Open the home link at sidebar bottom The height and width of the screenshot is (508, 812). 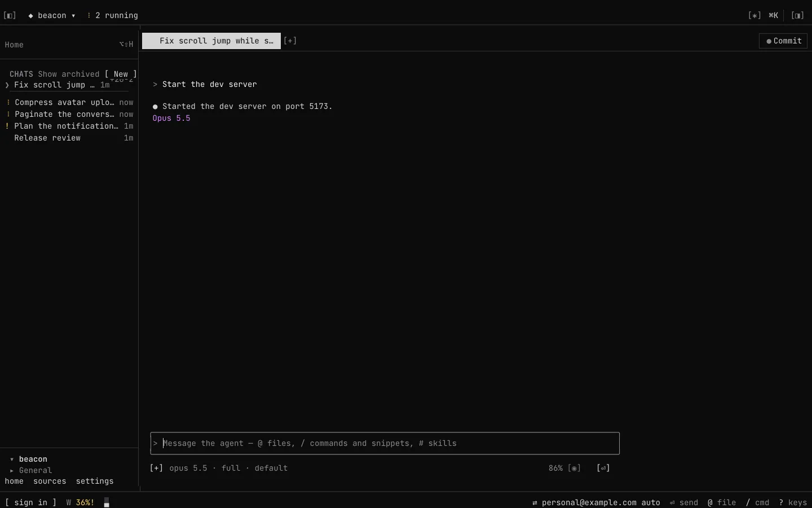(x=14, y=481)
